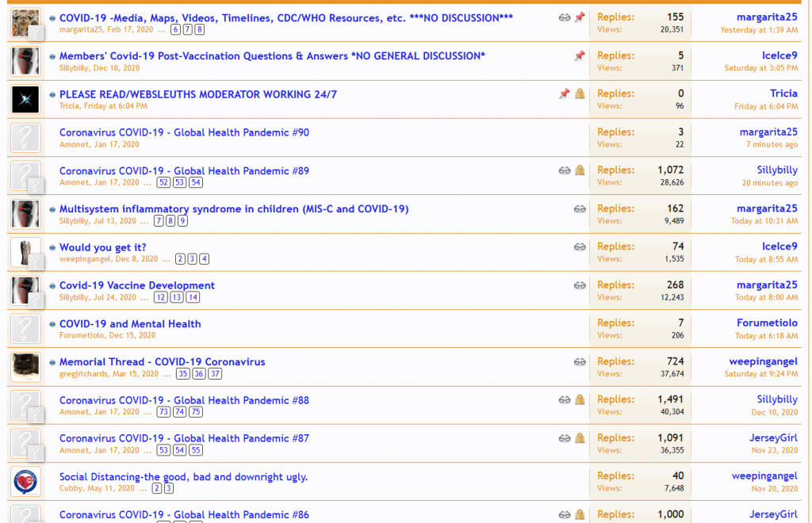Click the glasses icon on Memorial Thread row
812x523 pixels.
pos(580,362)
